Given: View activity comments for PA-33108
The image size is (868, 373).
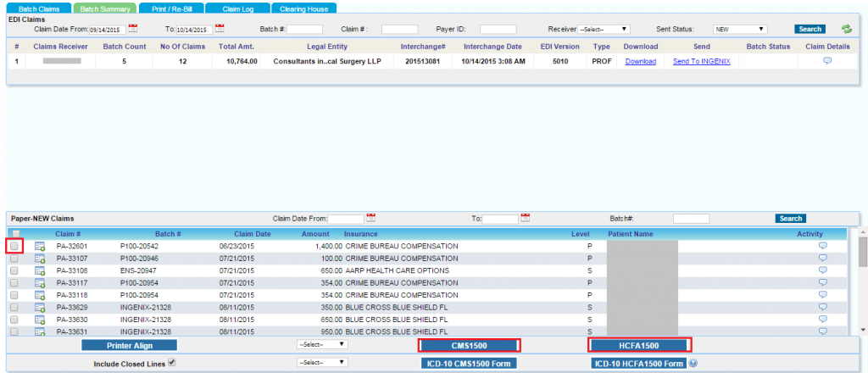Looking at the screenshot, I should 822,270.
